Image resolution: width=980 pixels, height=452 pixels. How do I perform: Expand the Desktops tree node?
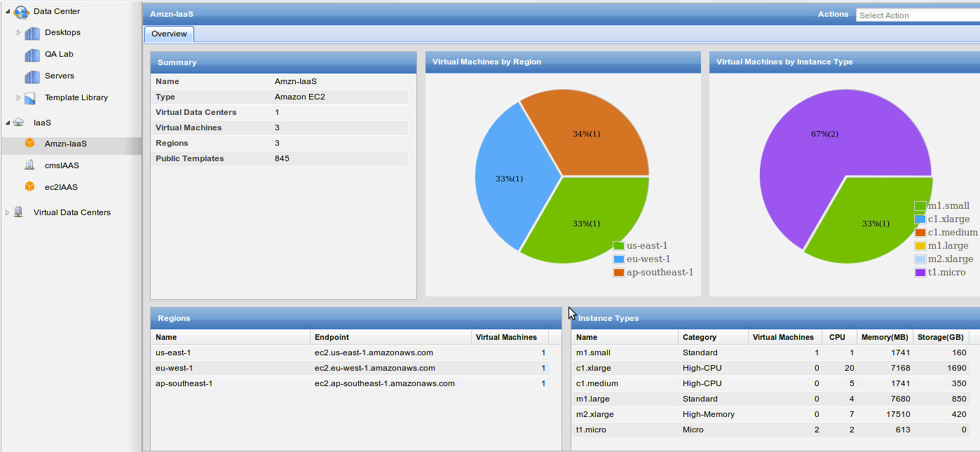[x=19, y=33]
